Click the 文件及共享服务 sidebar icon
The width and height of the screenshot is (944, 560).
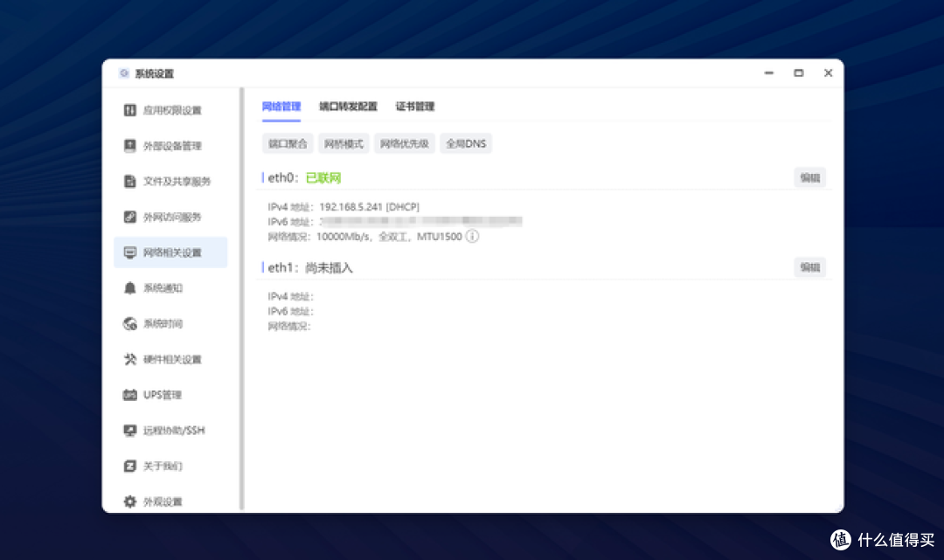point(129,181)
